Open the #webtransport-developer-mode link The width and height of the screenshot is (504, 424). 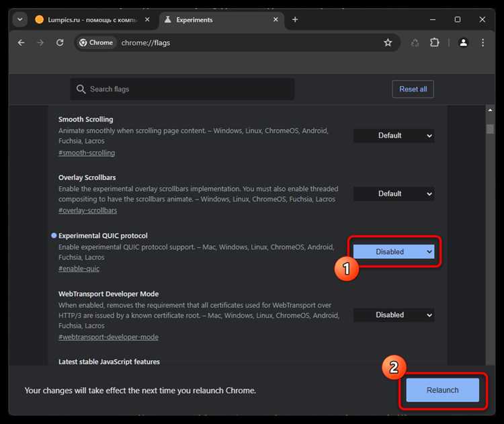pos(109,337)
